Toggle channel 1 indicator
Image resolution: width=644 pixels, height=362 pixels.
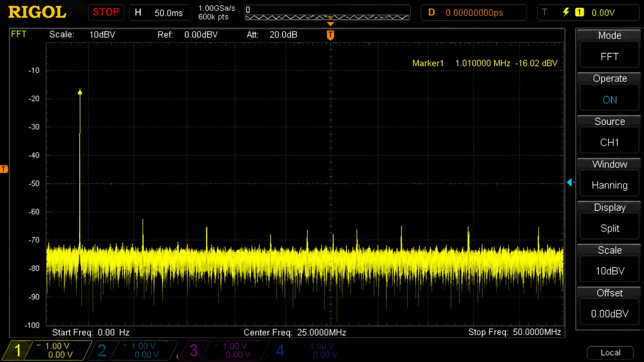click(47, 350)
